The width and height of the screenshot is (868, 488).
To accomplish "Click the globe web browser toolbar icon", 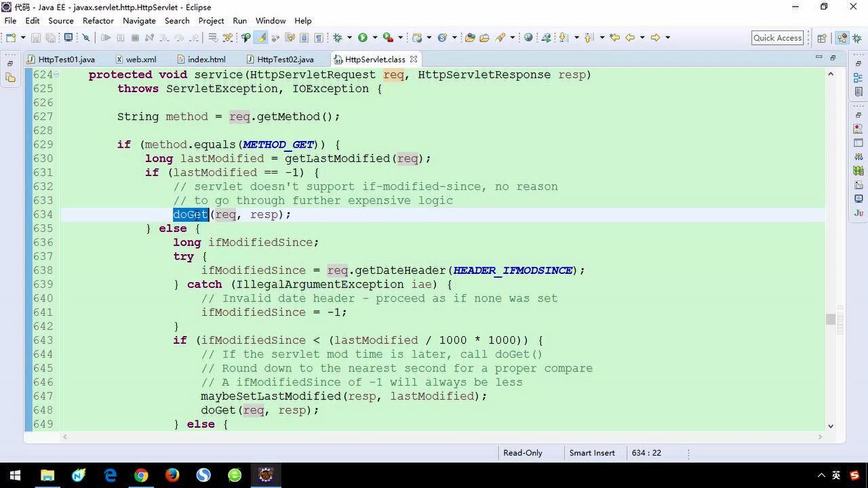I will tap(528, 38).
